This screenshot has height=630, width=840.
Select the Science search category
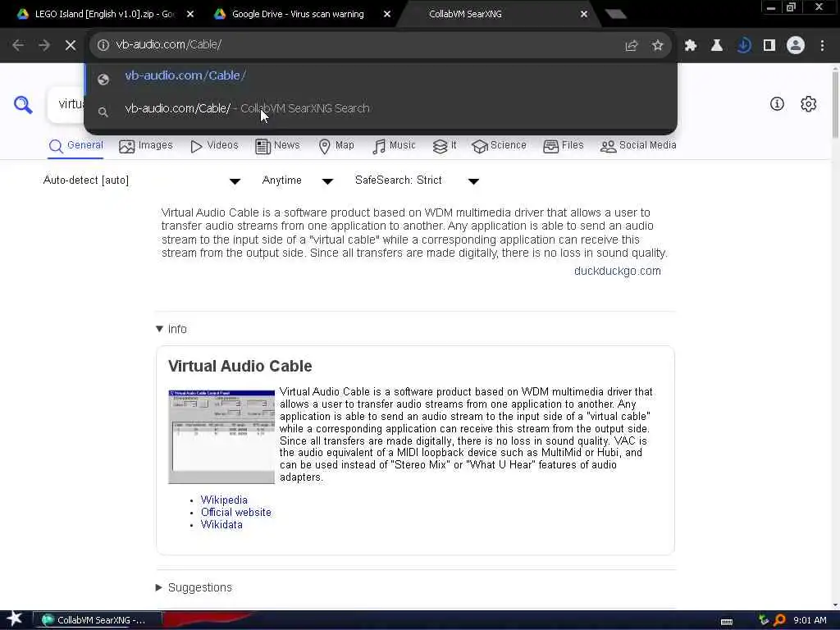pyautogui.click(x=500, y=146)
